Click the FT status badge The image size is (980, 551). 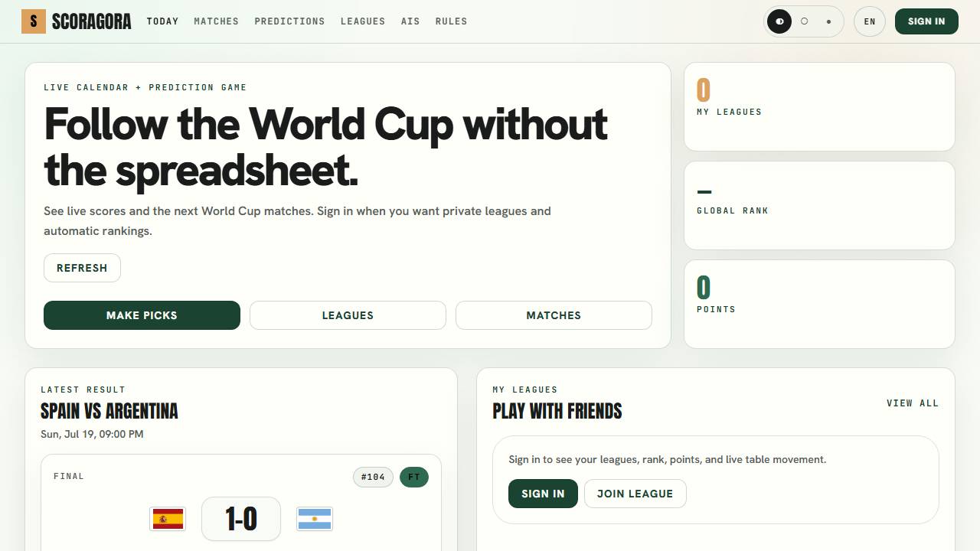click(414, 478)
